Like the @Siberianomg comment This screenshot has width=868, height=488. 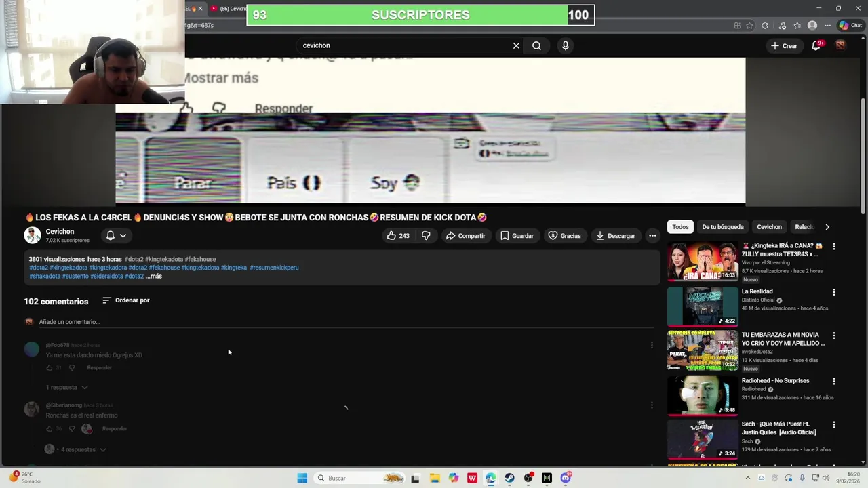click(49, 429)
